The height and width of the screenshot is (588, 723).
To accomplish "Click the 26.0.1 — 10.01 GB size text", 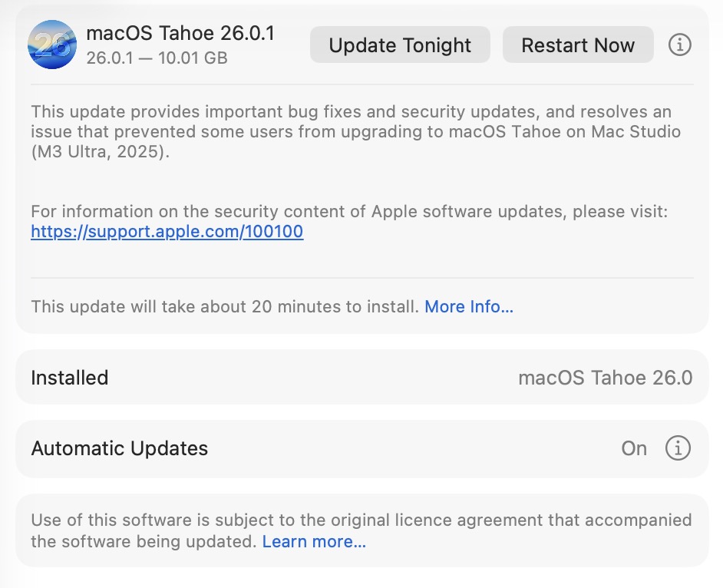I will coord(157,58).
